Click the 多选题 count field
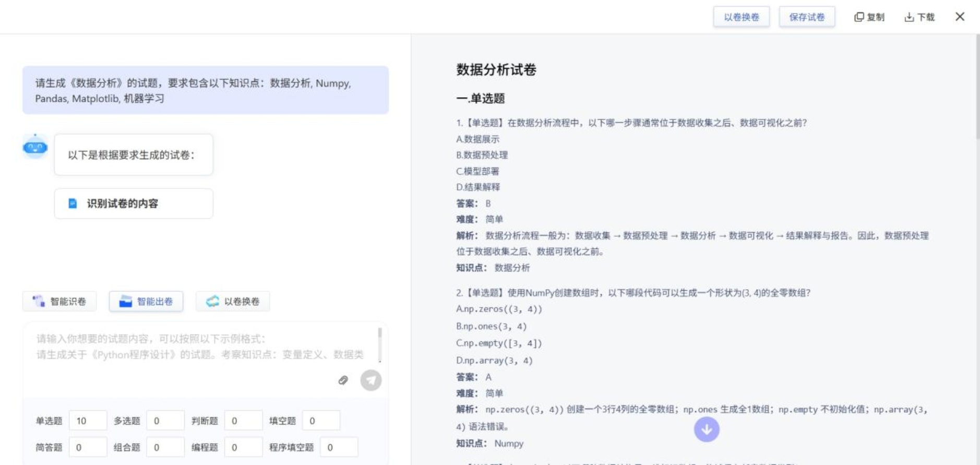Screen dimensions: 980x465 (x=165, y=421)
